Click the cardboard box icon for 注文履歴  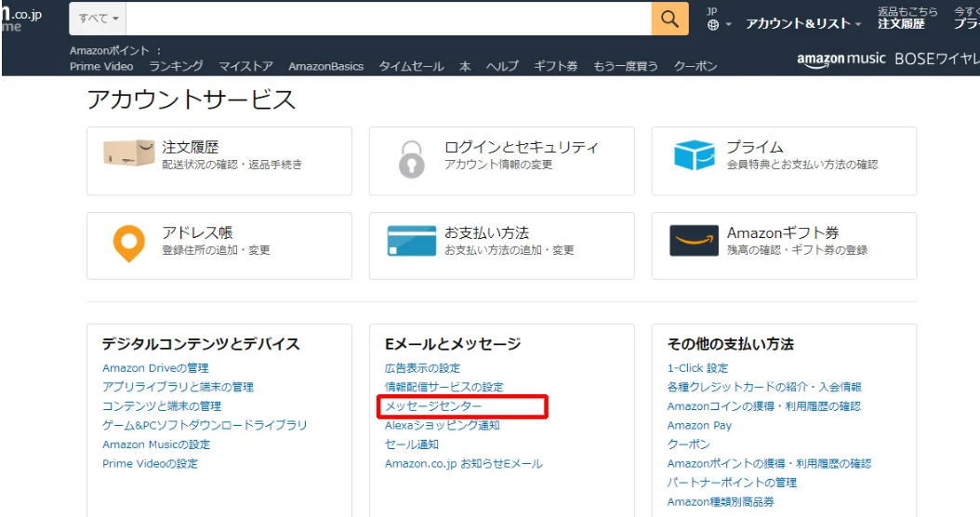click(x=128, y=152)
